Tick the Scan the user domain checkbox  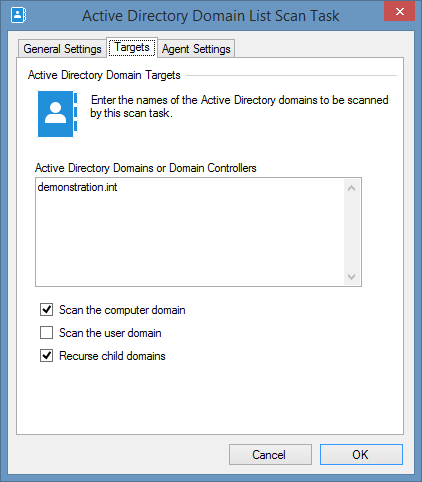[x=46, y=333]
